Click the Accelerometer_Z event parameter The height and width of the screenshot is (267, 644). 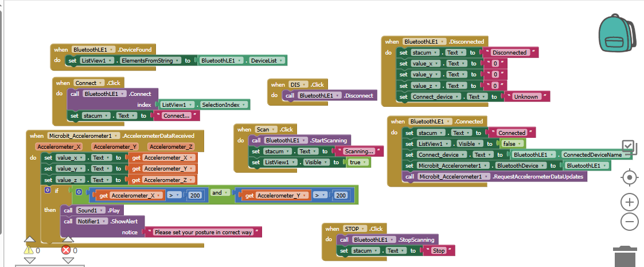coord(171,147)
